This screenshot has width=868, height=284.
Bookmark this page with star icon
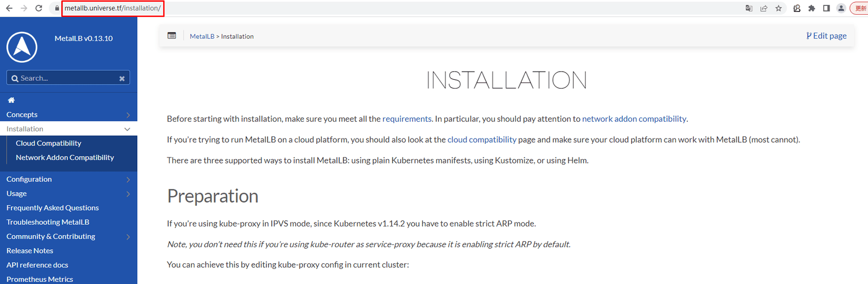coord(778,8)
